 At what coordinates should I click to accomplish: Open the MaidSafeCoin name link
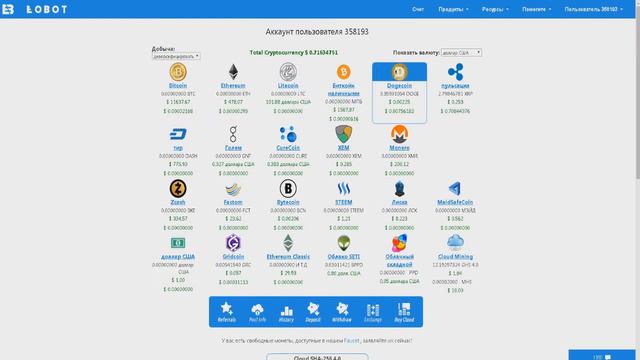point(455,202)
